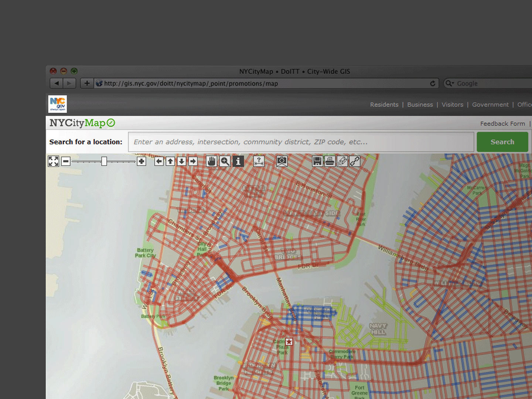Click the browser forward button
Image resolution: width=532 pixels, height=399 pixels.
tap(69, 83)
